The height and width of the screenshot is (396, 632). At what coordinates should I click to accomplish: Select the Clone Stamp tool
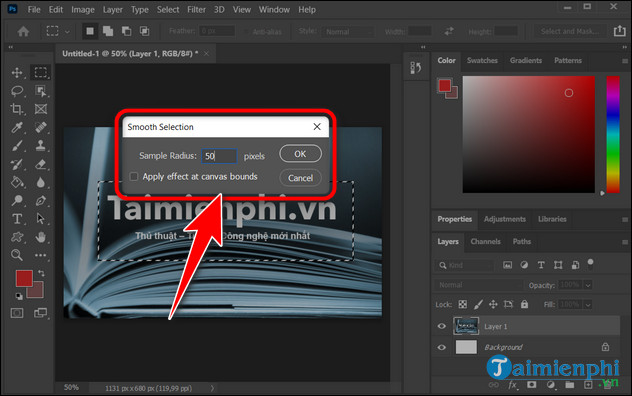40,146
